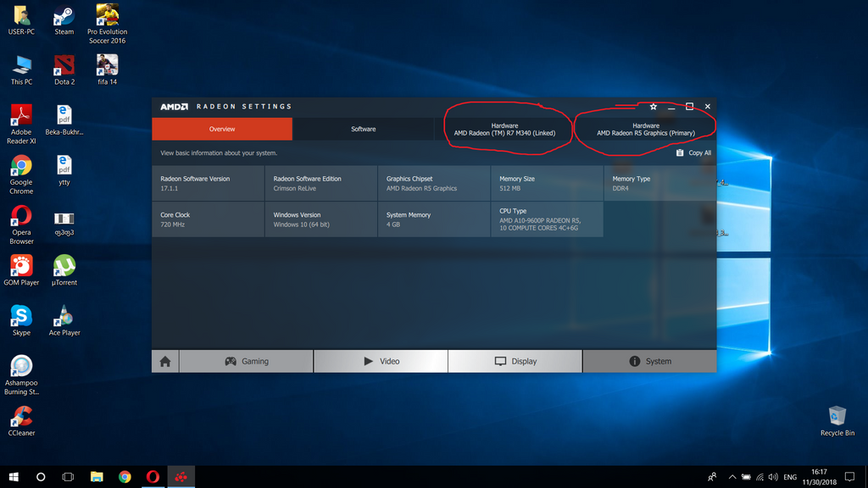This screenshot has width=868, height=488.
Task: Open the Windows Start menu
Action: (14, 477)
